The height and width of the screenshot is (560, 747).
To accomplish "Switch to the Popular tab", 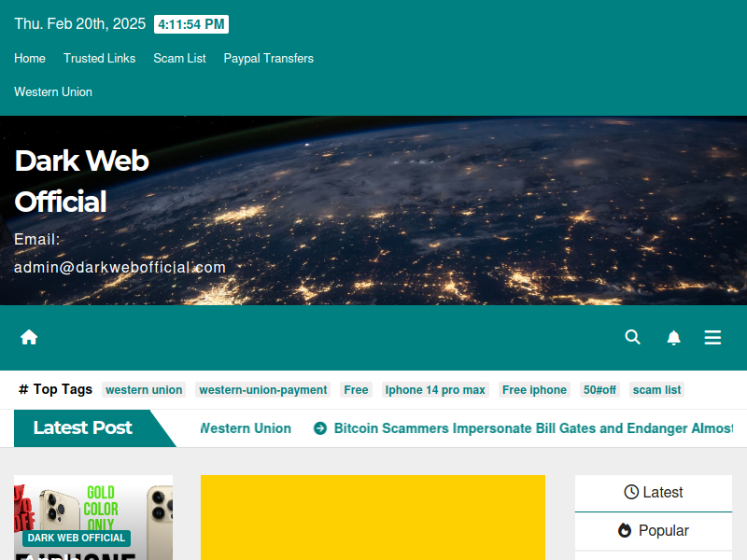I will (x=653, y=530).
